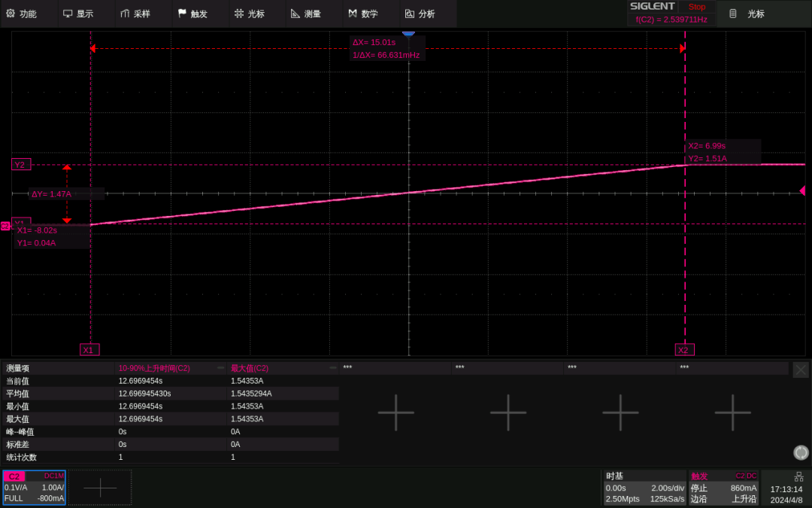Reset statistics with the circular refresh icon
Viewport: 812px width, 508px height.
(801, 452)
